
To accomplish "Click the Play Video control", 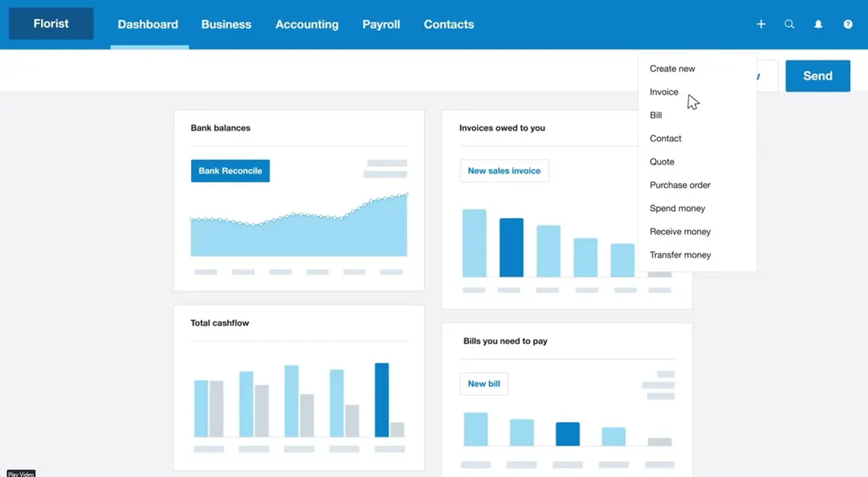I will click(20, 473).
